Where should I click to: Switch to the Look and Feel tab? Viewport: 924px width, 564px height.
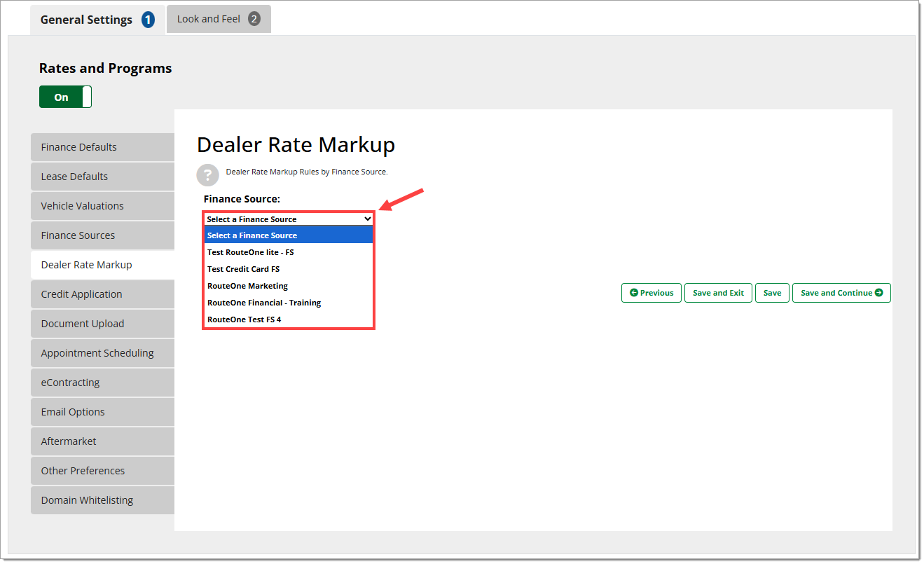(x=218, y=19)
